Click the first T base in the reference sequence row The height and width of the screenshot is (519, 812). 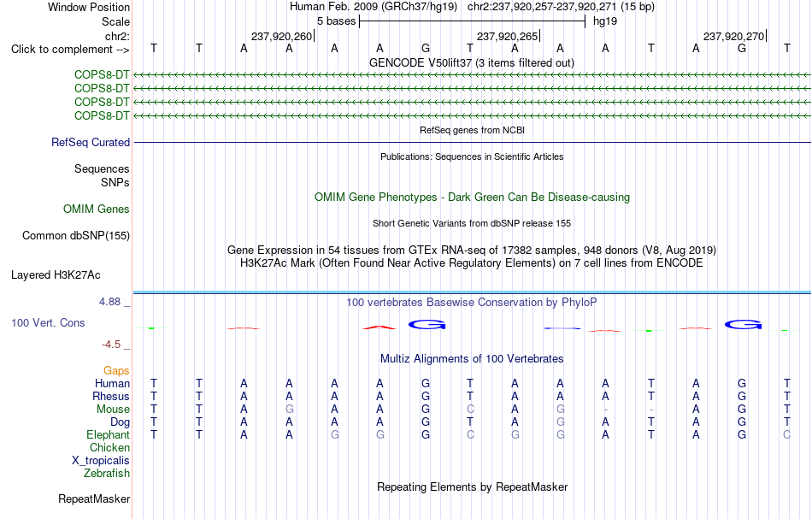point(153,48)
